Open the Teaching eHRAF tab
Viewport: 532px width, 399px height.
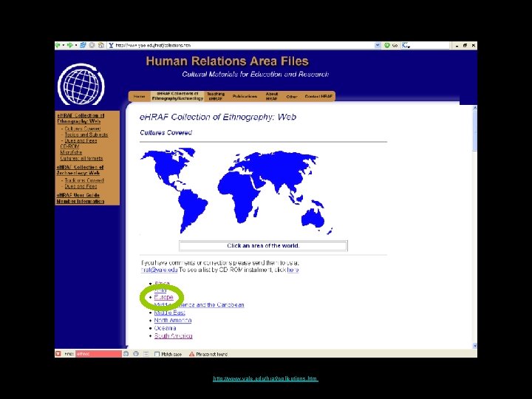click(x=216, y=96)
